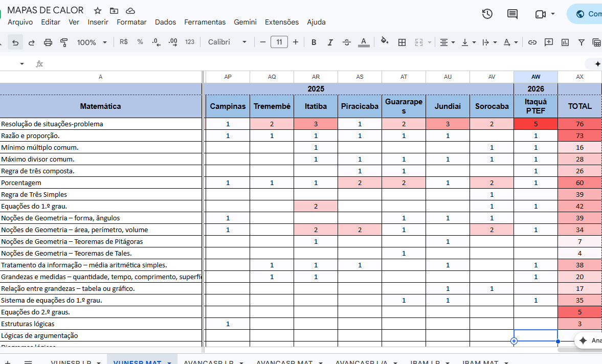Screen dimensions: 602x364
Task: Open the comments panel icon
Action: pos(512,14)
